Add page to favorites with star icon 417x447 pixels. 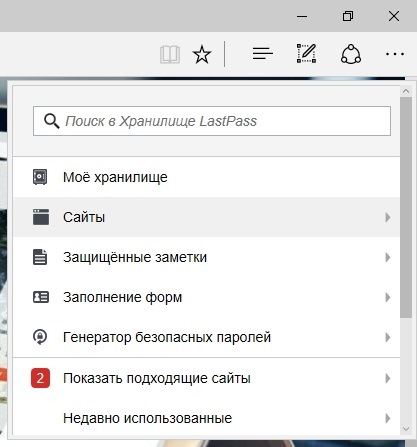202,54
